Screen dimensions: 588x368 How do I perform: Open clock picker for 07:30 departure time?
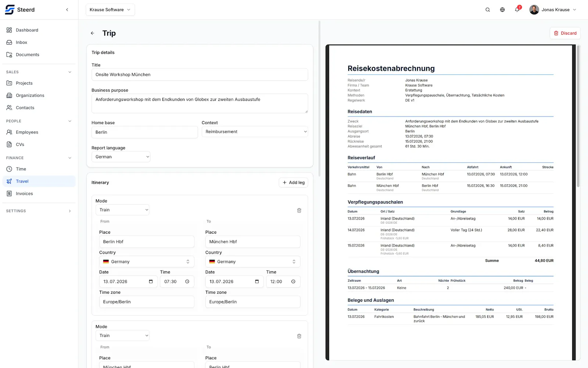point(187,282)
